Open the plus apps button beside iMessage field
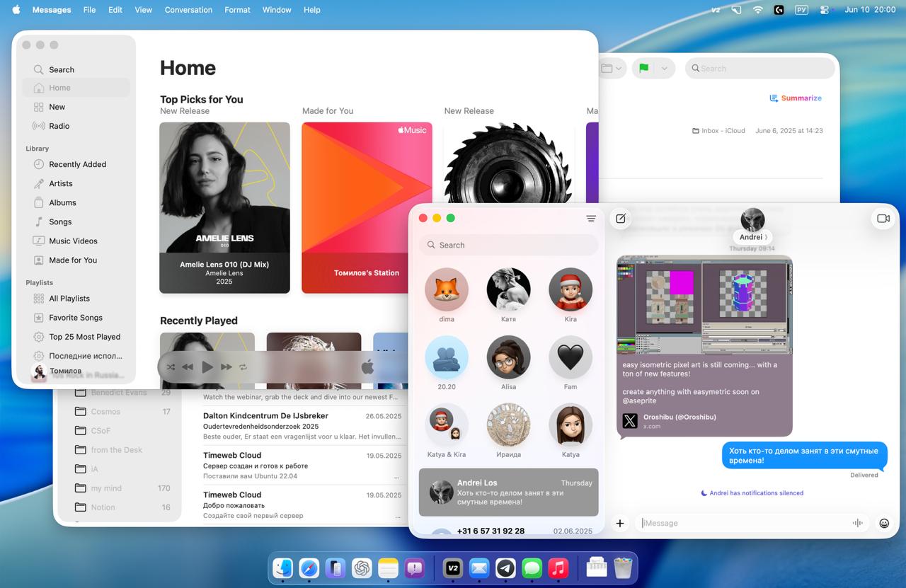The height and width of the screenshot is (588, 906). (x=620, y=523)
